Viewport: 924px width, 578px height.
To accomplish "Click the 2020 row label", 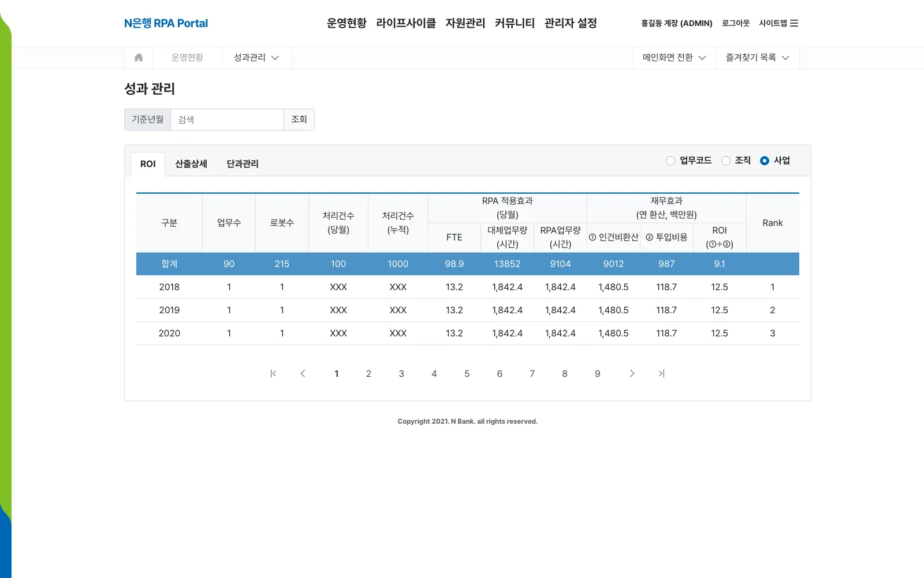I will click(169, 333).
